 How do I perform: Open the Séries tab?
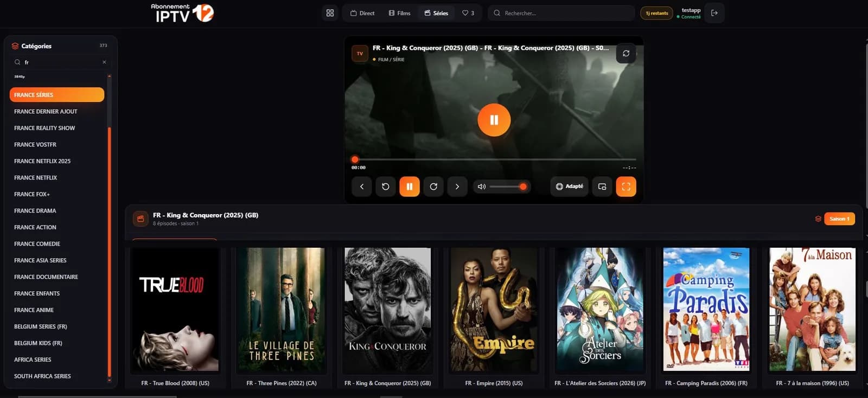point(436,13)
